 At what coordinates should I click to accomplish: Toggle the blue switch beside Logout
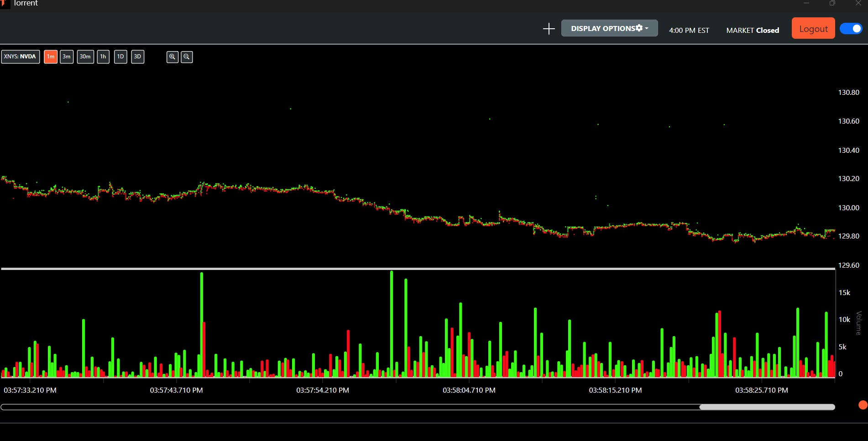pyautogui.click(x=851, y=28)
